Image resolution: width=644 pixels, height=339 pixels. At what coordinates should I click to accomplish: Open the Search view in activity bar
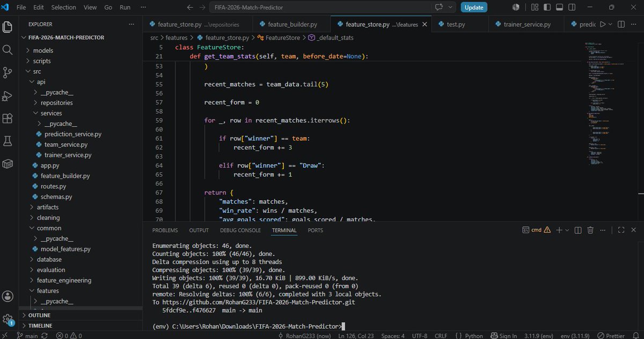pyautogui.click(x=8, y=49)
